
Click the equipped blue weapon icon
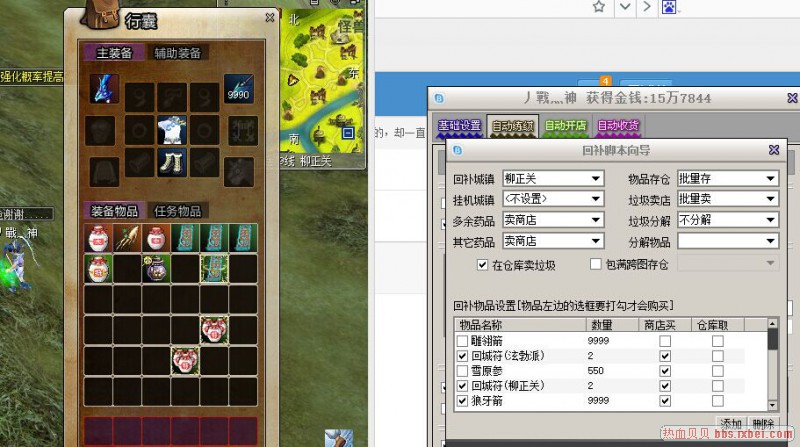101,88
